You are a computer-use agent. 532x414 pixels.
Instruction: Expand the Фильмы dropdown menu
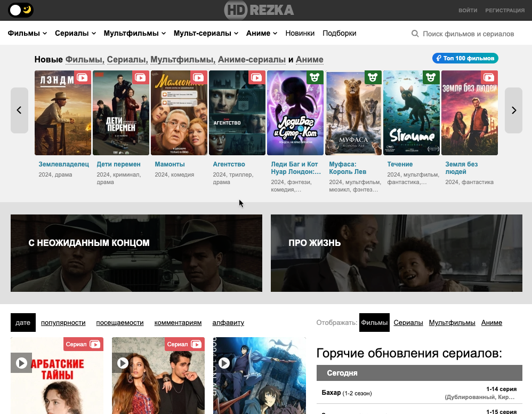pyautogui.click(x=27, y=33)
